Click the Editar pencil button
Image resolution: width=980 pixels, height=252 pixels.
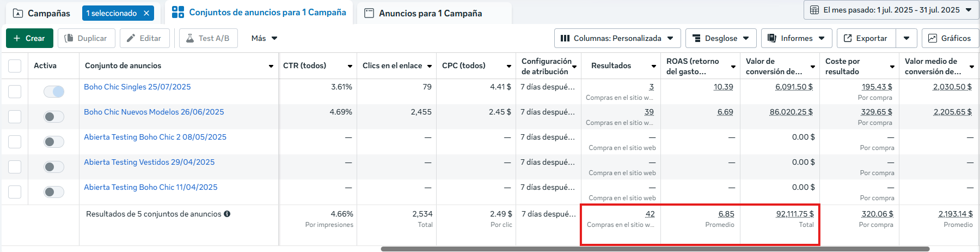coord(144,38)
